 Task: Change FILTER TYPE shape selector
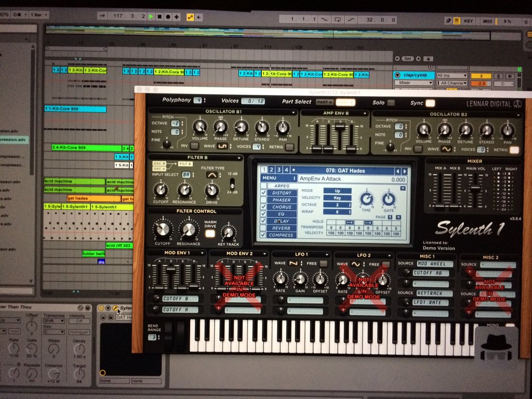212,175
